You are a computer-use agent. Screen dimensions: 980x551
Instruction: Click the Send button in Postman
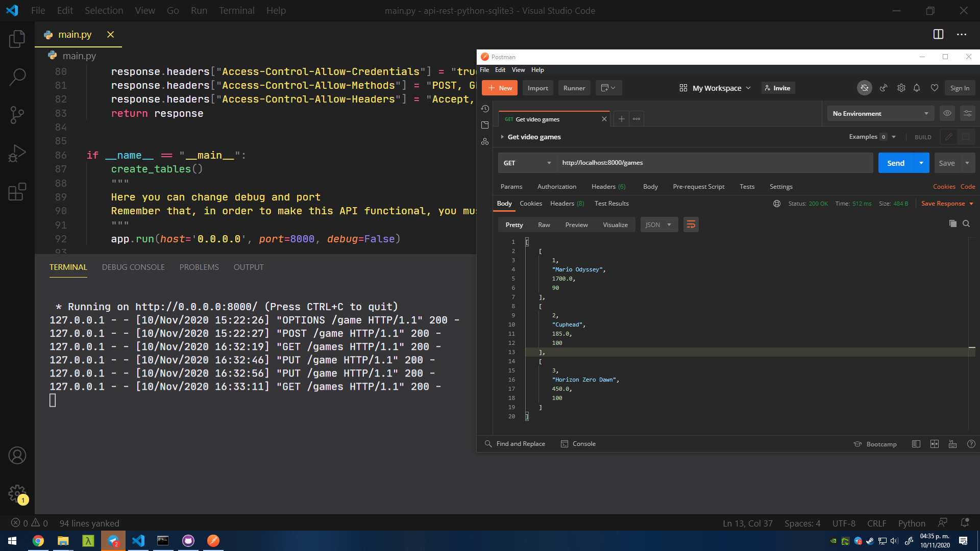coord(895,162)
